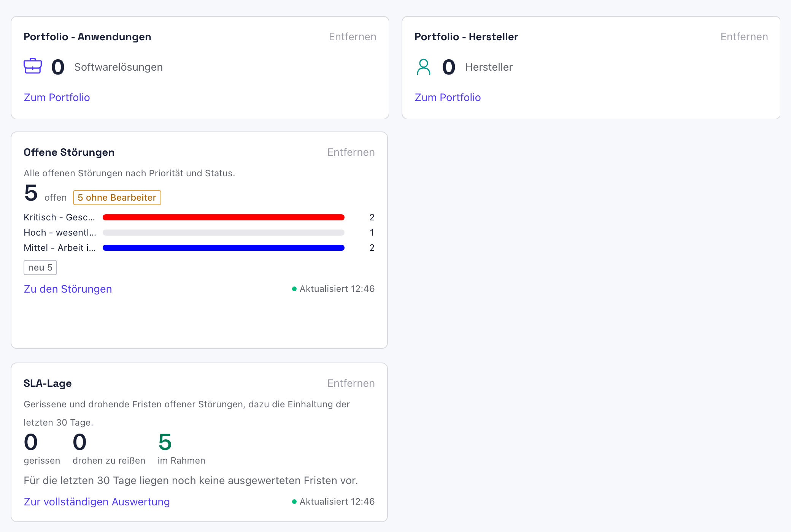
Task: Click the briefcase icon for Softwarelösungen
Action: point(33,66)
